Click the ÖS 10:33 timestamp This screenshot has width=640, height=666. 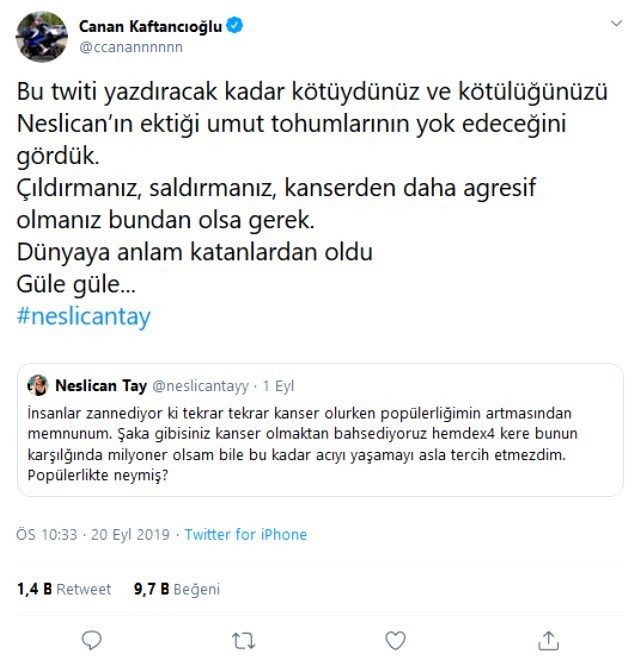click(47, 535)
